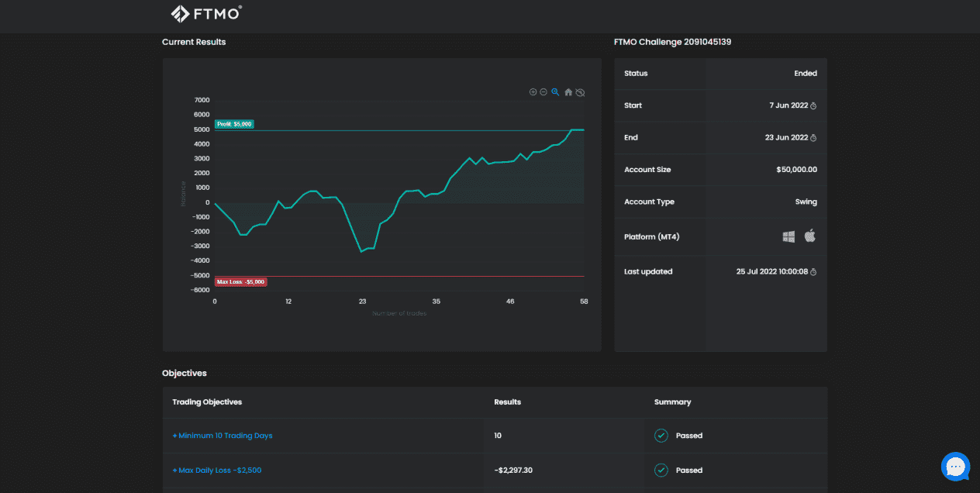Click the Trading Objectives column header
The image size is (980, 493).
tap(207, 402)
